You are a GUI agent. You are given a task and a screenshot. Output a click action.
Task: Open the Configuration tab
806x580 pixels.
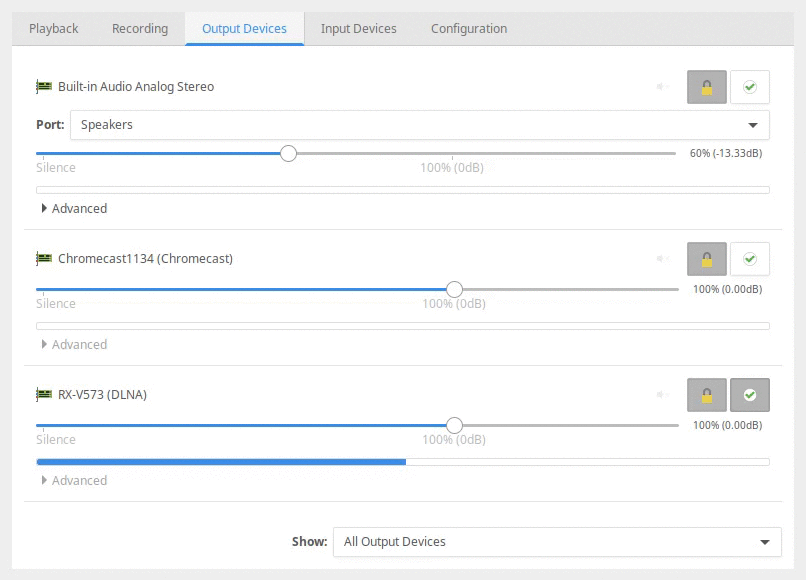pyautogui.click(x=469, y=29)
